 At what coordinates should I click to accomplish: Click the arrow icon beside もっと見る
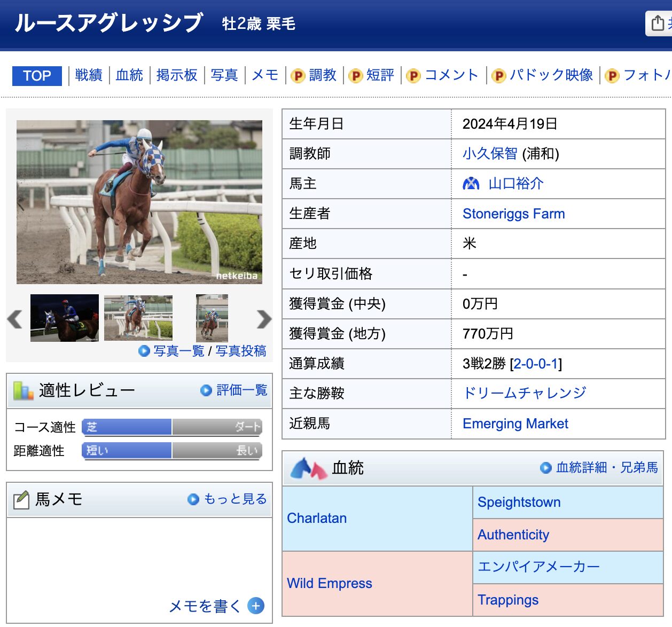[x=193, y=499]
